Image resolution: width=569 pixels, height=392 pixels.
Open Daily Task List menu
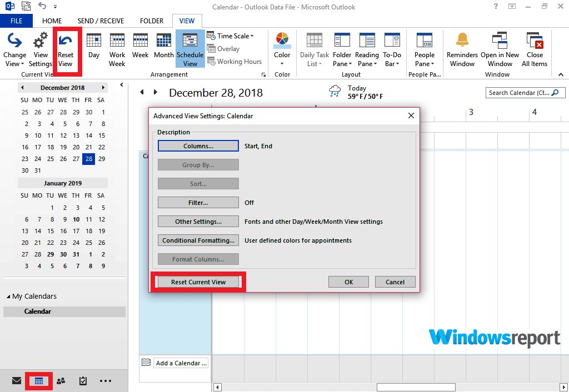pos(315,49)
